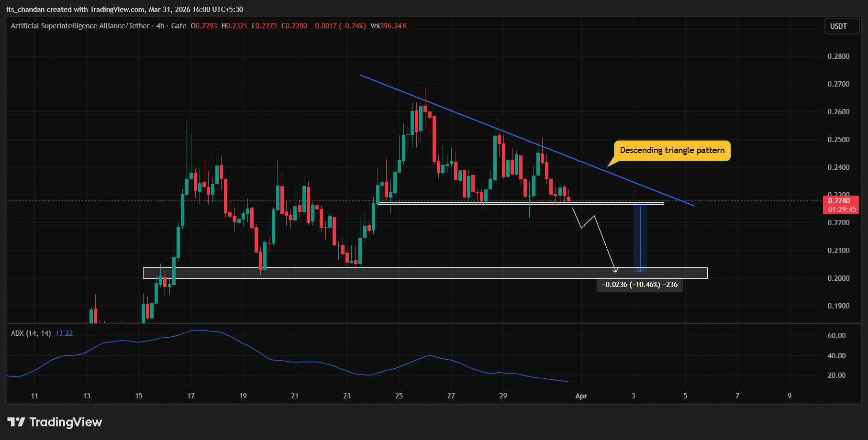Click the TradingView logo icon
Screen dimensions: 868x440
16,422
